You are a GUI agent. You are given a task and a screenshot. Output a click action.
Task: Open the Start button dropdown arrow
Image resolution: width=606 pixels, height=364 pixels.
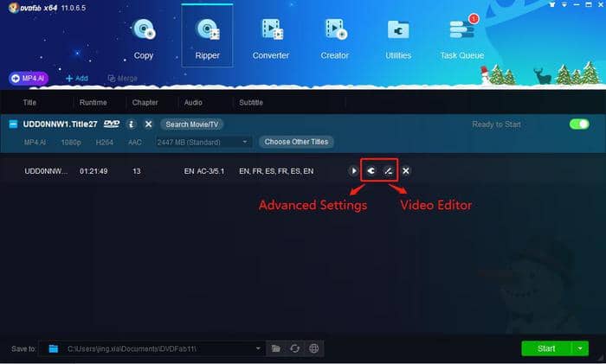click(x=580, y=348)
